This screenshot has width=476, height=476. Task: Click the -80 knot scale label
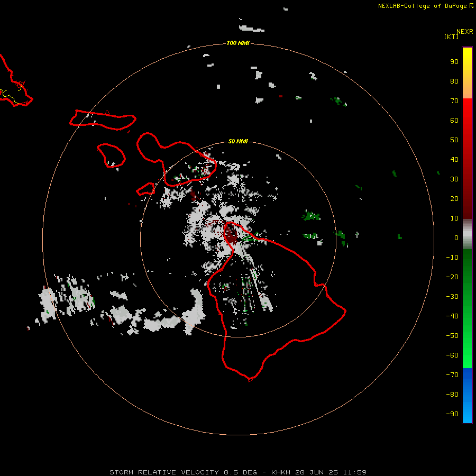452,395
